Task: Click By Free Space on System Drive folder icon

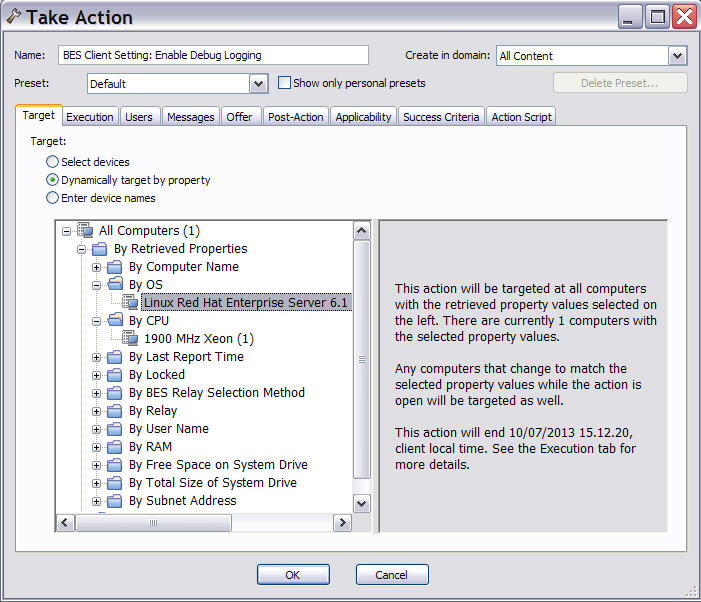Action: pyautogui.click(x=115, y=465)
